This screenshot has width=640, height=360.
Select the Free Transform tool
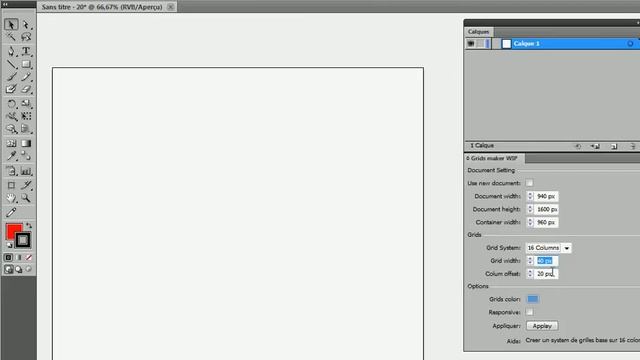(26, 116)
